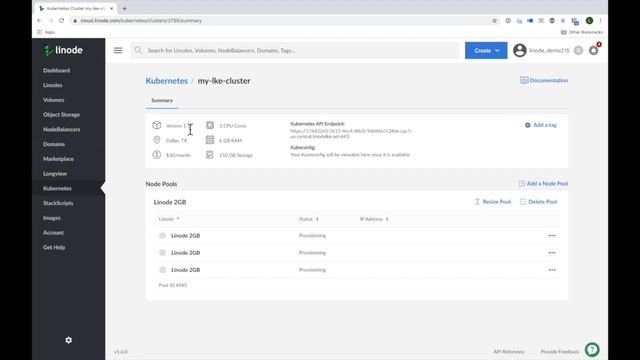Open actions menu for second Linode 2GB node
Viewport: 640px width, 360px height.
[x=552, y=253]
